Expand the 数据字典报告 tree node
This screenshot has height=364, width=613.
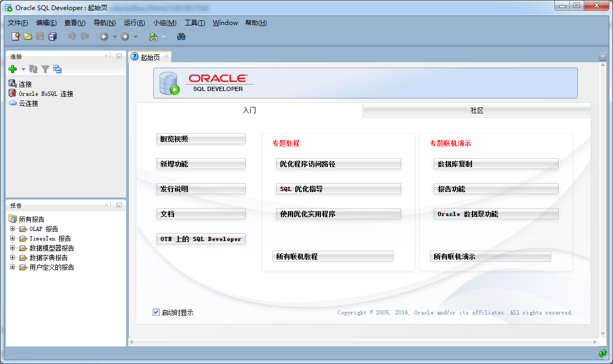coord(13,257)
